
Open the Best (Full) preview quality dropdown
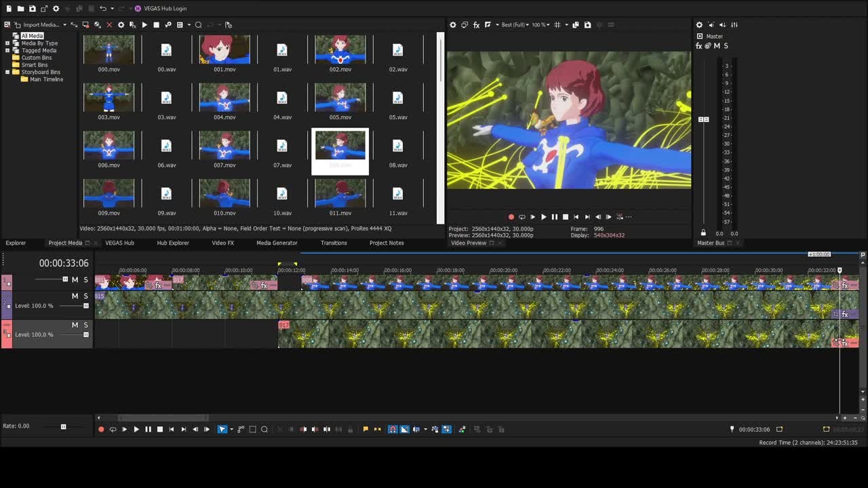[515, 25]
